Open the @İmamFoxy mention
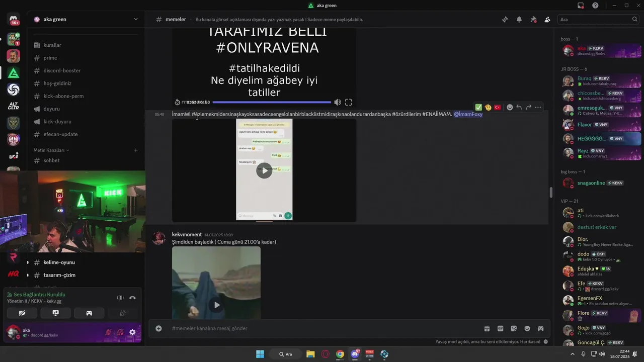This screenshot has width=644, height=362. 468,114
